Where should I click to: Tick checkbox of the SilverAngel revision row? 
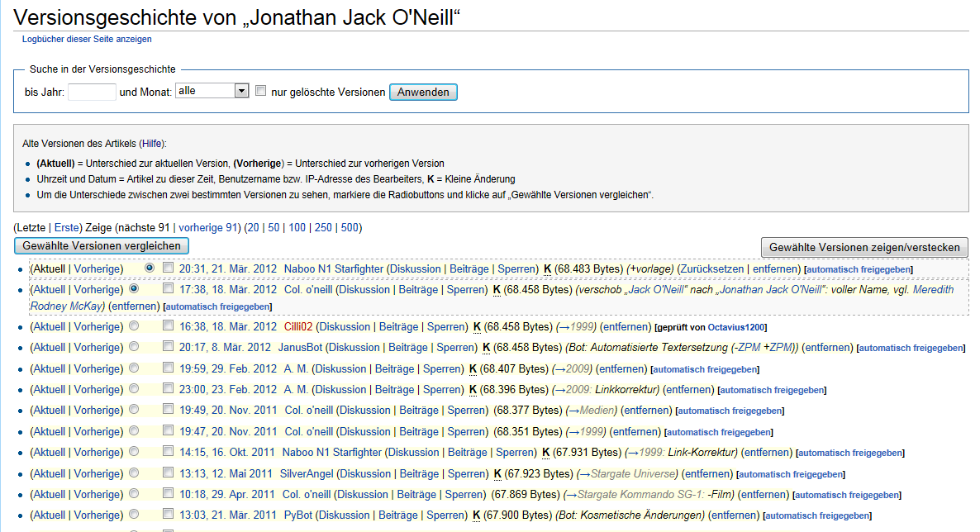coord(169,473)
